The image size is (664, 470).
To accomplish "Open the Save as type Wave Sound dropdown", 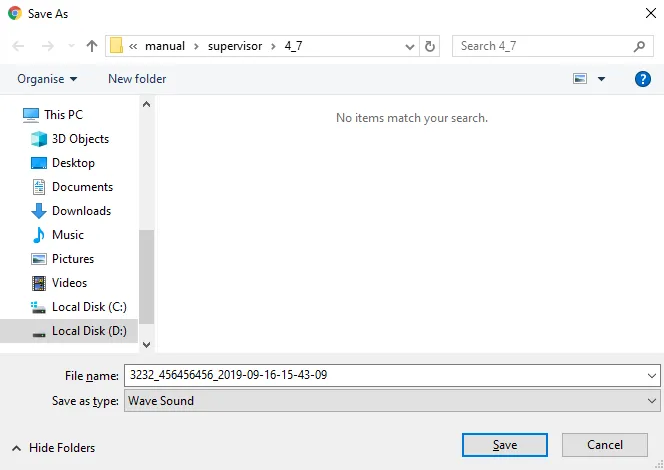I will click(392, 401).
